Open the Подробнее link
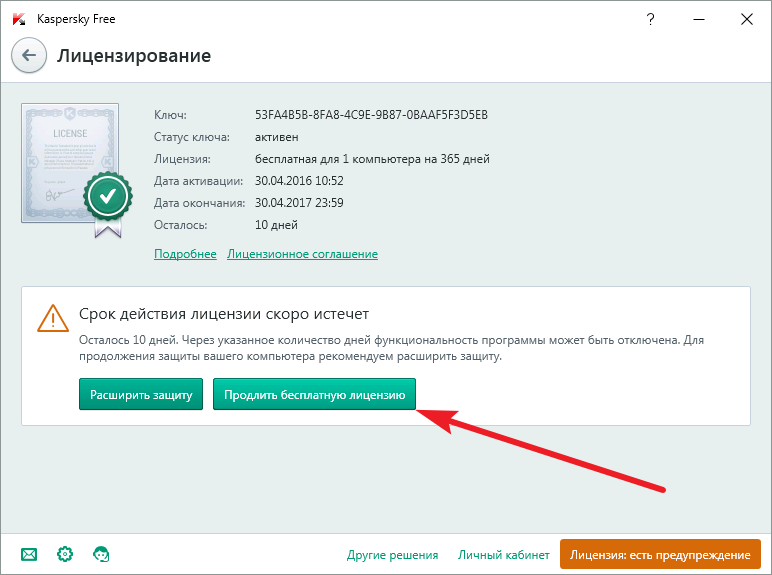Image resolution: width=772 pixels, height=575 pixels. pyautogui.click(x=185, y=254)
